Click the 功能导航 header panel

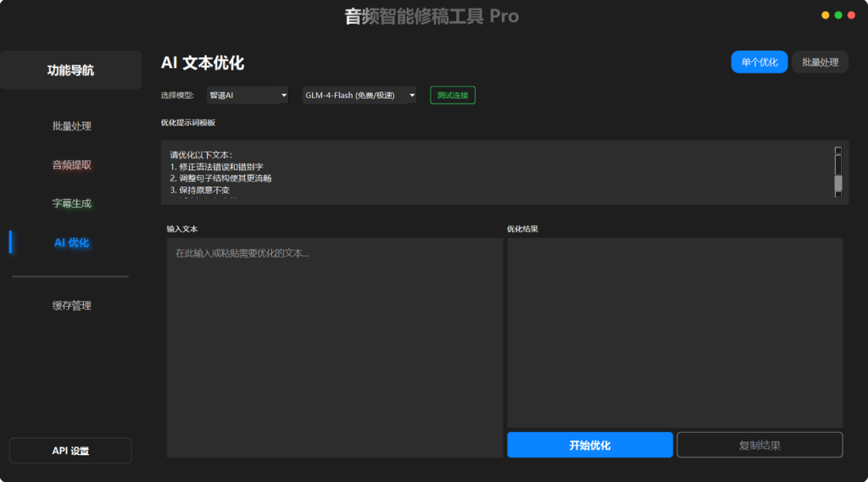(70, 70)
